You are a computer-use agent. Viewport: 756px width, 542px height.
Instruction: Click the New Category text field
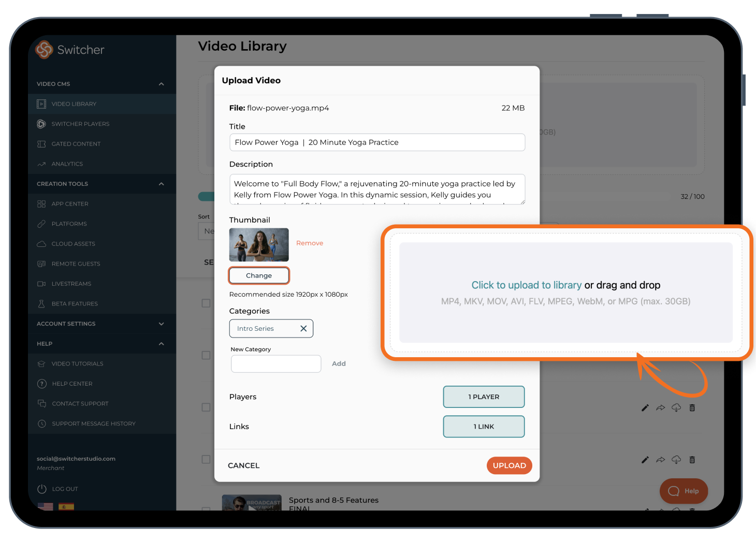[x=276, y=363]
